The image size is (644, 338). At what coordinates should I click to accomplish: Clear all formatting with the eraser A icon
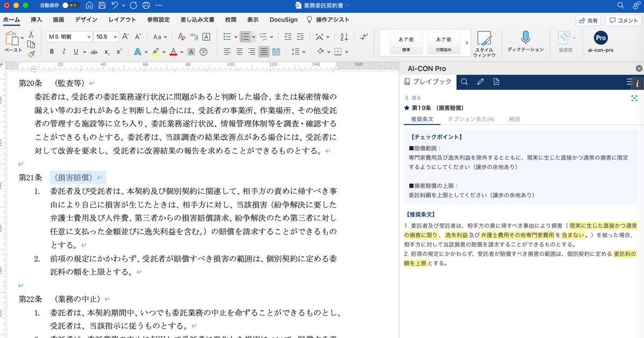click(181, 37)
